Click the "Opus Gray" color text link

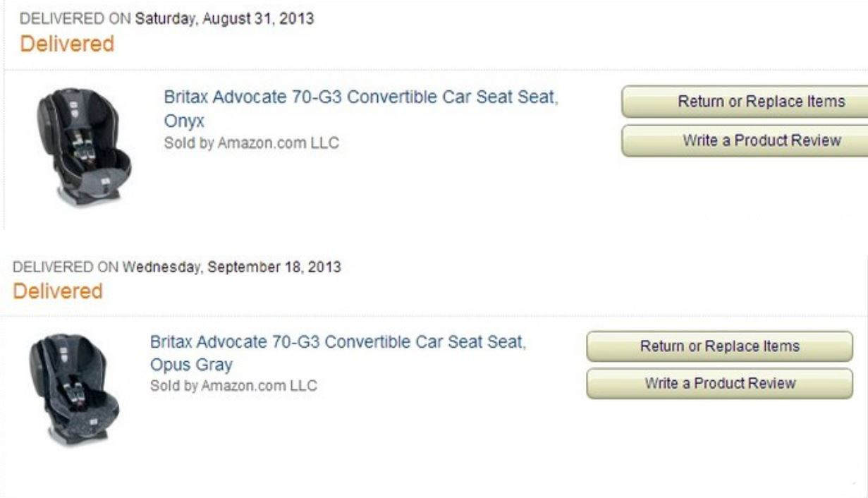click(191, 365)
